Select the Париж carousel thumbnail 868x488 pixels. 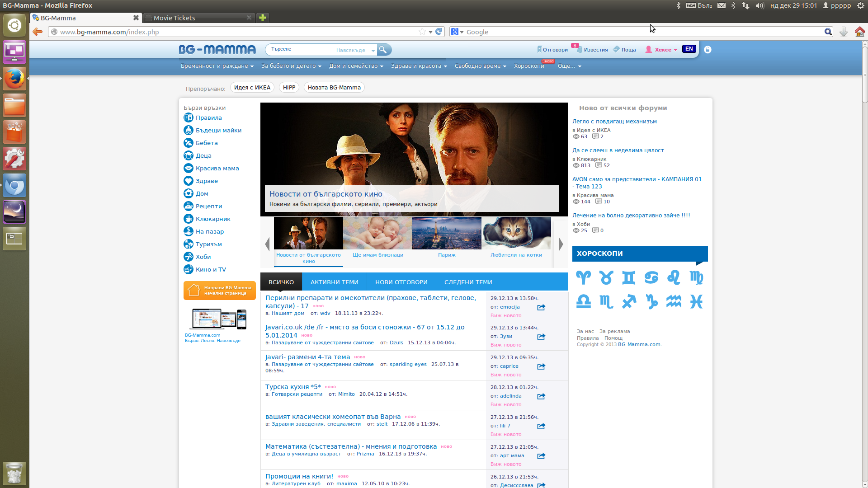tap(447, 233)
